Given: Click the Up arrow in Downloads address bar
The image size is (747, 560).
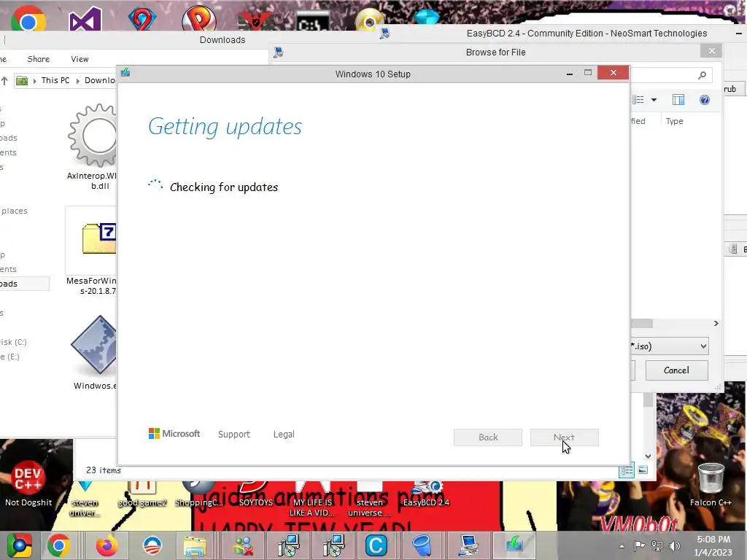Looking at the screenshot, I should [4, 80].
